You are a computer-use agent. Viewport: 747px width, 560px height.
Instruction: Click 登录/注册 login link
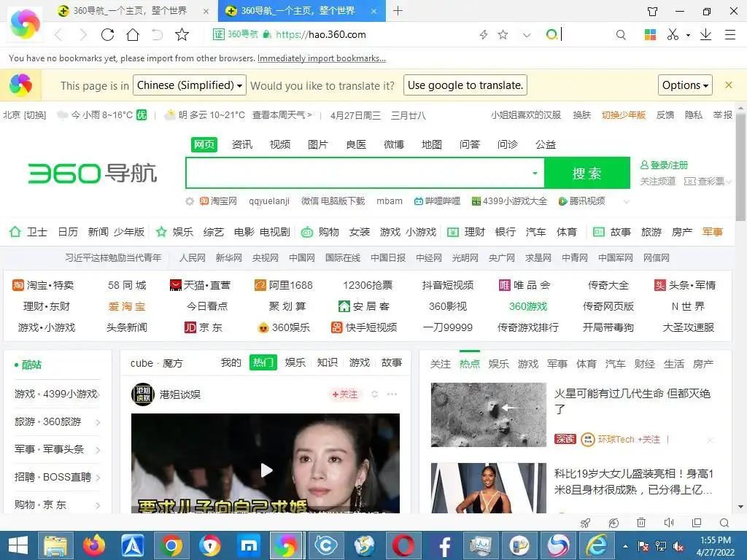(x=665, y=166)
